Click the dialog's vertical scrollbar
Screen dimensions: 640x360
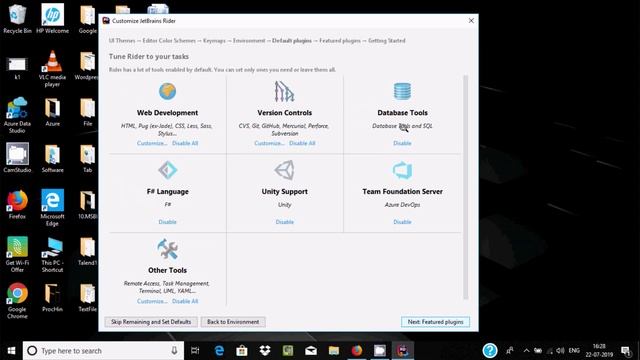466,187
